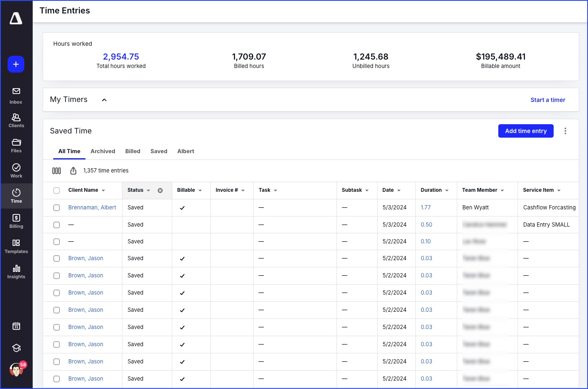This screenshot has height=389, width=588.
Task: Open Inbox from the sidebar
Action: coord(16,96)
